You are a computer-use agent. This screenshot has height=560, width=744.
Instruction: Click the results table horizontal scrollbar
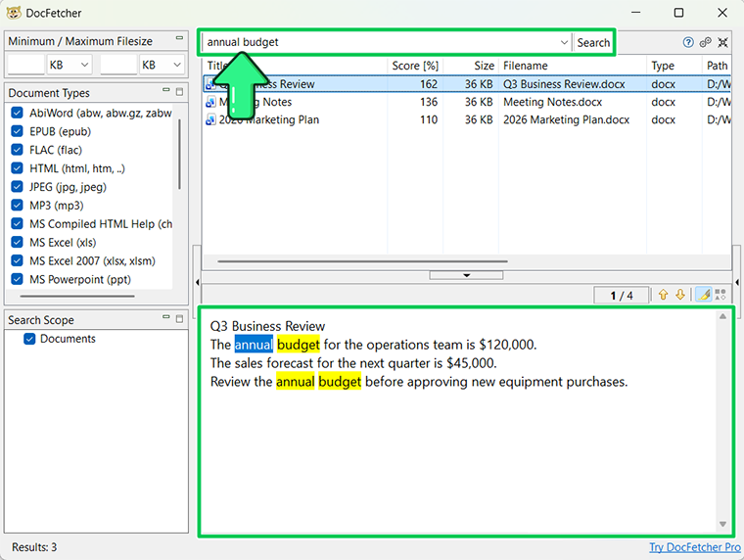click(x=362, y=261)
